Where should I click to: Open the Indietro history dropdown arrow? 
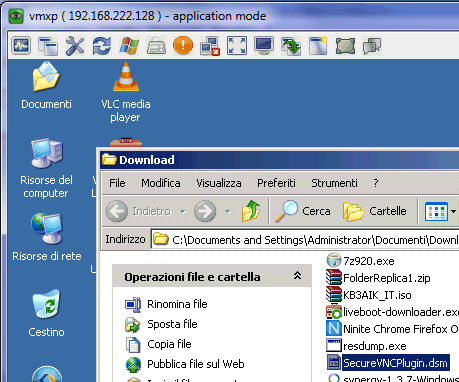point(183,211)
